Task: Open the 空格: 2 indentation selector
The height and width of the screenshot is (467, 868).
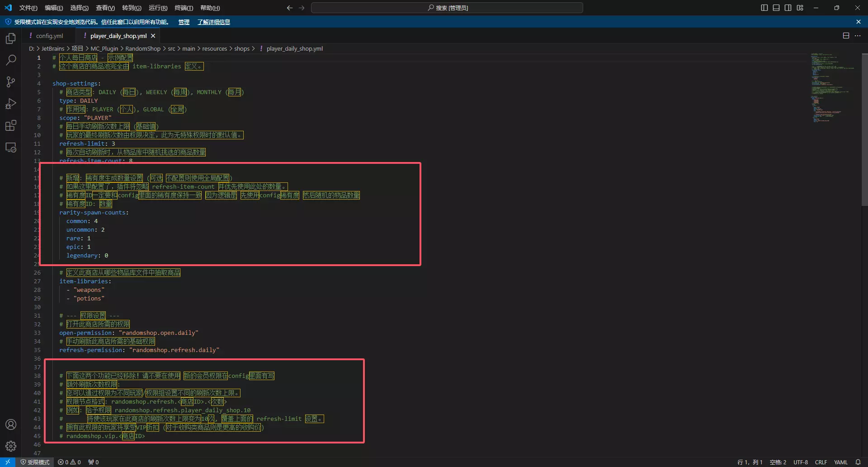Action: click(x=778, y=462)
